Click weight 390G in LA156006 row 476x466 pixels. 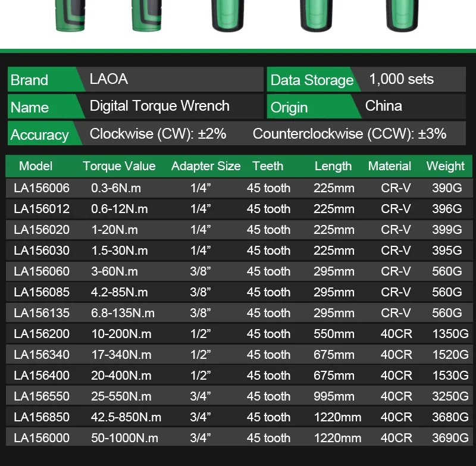447,188
